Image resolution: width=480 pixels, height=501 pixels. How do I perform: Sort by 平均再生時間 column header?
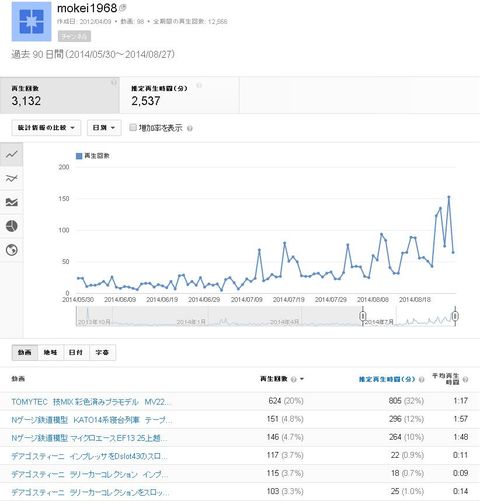(x=446, y=379)
